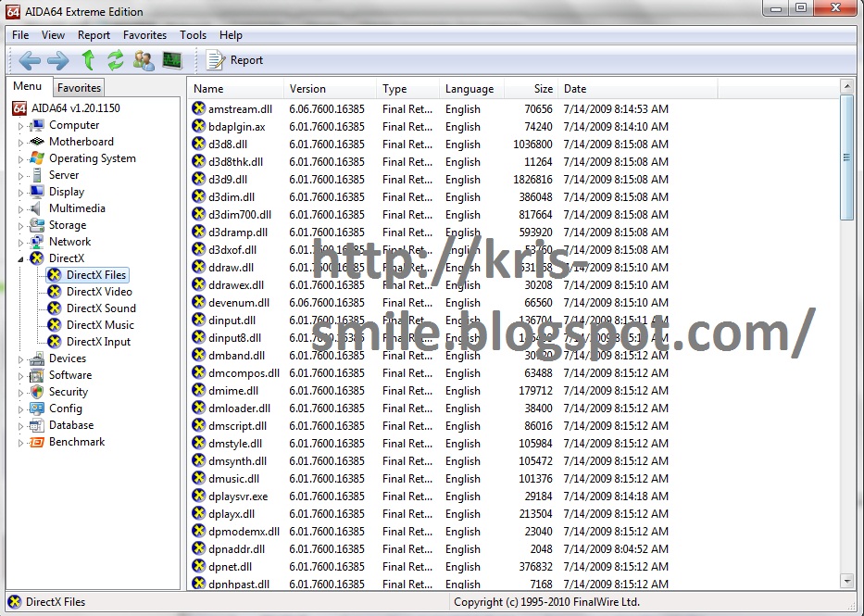Sort by the Name column header
864x616 pixels.
tap(235, 89)
